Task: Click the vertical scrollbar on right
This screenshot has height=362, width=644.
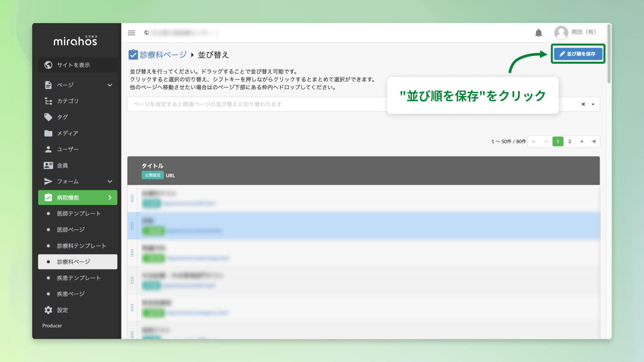Action: (609, 54)
